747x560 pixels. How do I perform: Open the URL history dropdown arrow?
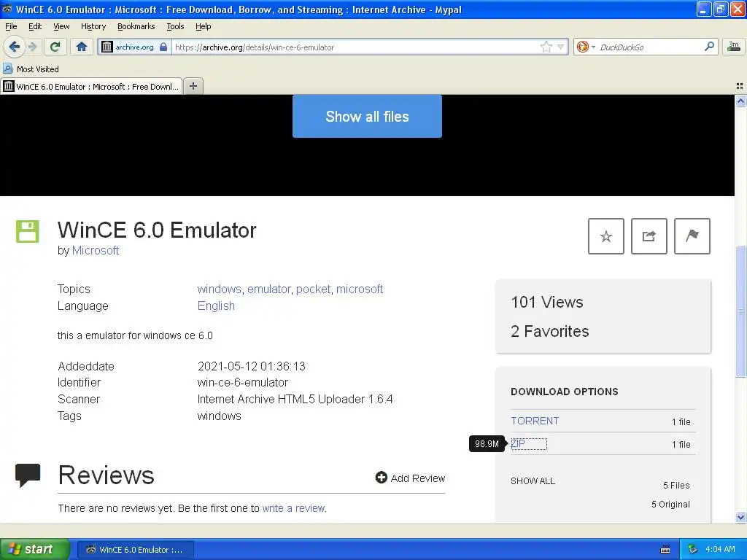561,47
